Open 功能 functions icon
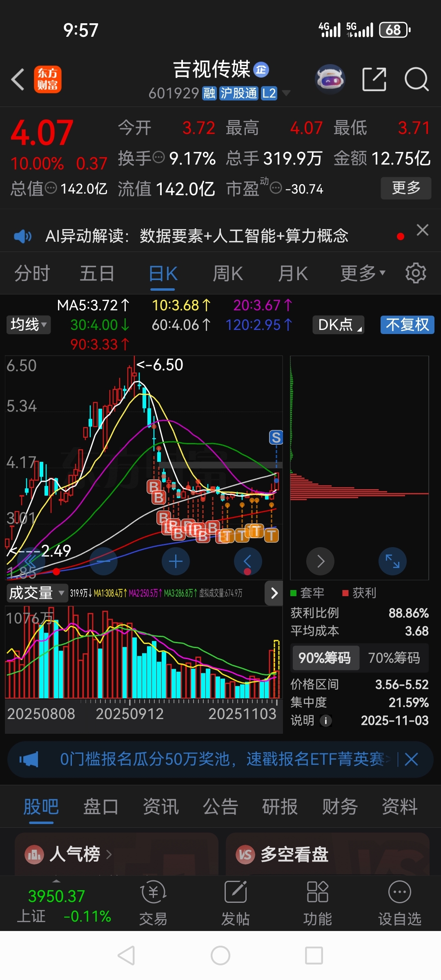The width and height of the screenshot is (441, 980). 317,903
